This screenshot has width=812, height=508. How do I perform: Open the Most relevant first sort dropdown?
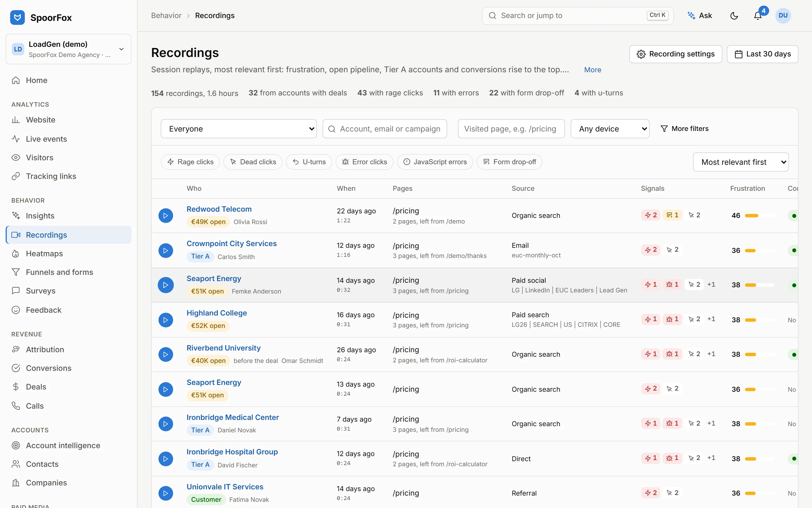[x=741, y=162]
